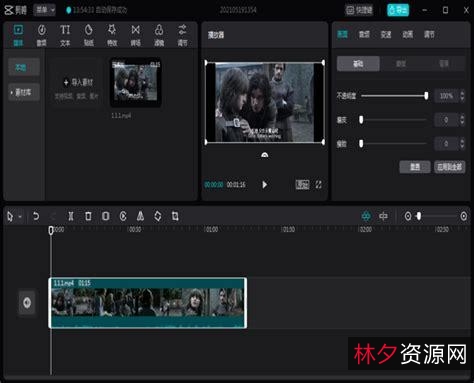Open the keyboard shortcuts (快捷键) panel
The image size is (474, 383).
click(359, 10)
